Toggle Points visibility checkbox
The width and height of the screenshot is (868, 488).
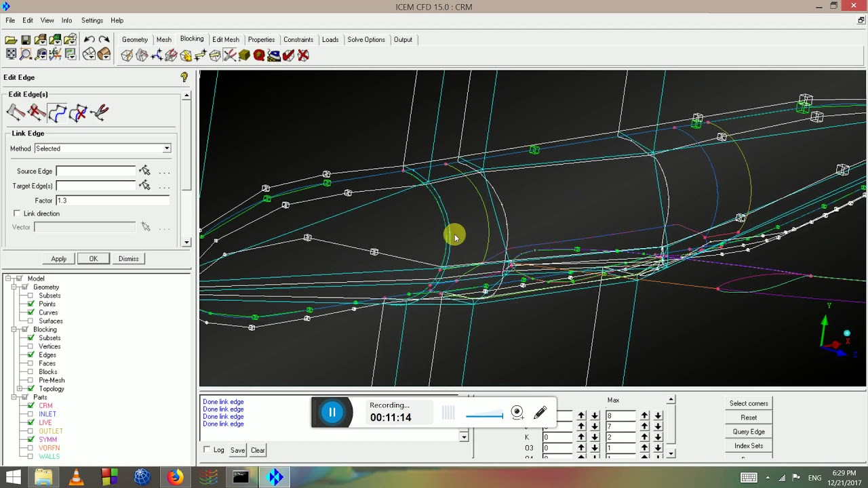[x=31, y=304]
